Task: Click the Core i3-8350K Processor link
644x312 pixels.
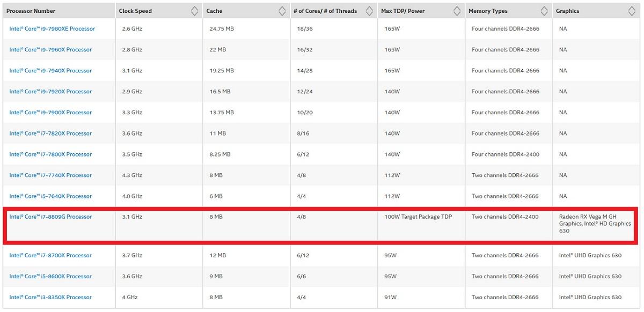Action: pos(50,298)
